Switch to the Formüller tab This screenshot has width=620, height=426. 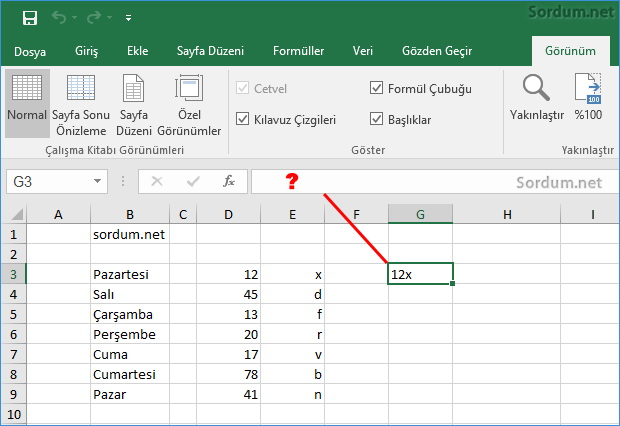pos(299,51)
